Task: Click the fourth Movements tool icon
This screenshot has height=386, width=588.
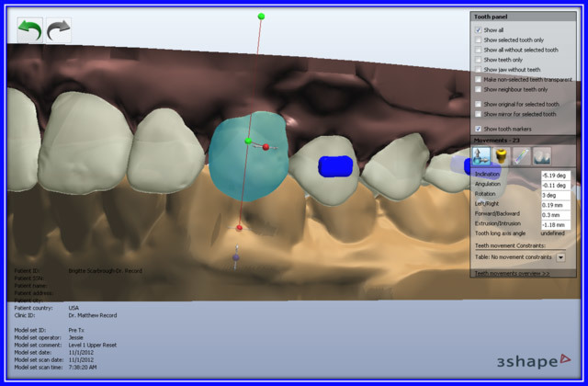Action: (x=541, y=156)
